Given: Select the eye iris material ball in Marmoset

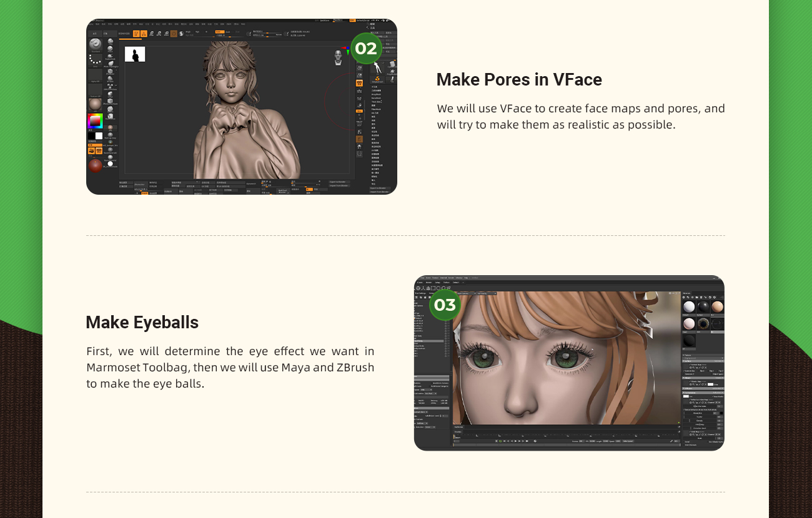Looking at the screenshot, I should coord(703,323).
